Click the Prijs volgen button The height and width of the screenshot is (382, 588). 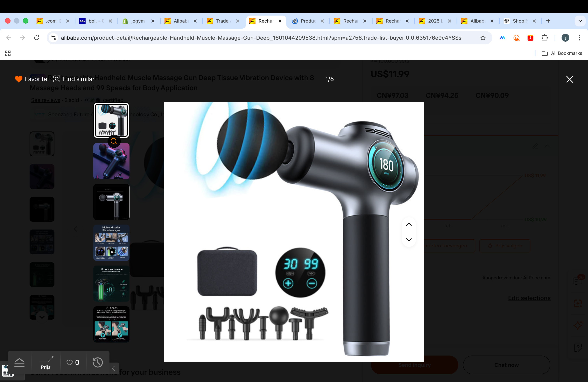point(505,246)
